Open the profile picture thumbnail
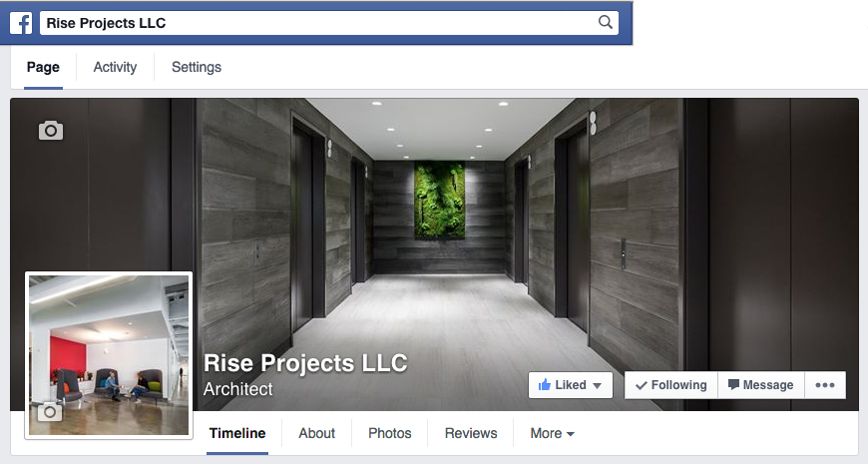Screen dimensions: 868x464 tap(109, 355)
